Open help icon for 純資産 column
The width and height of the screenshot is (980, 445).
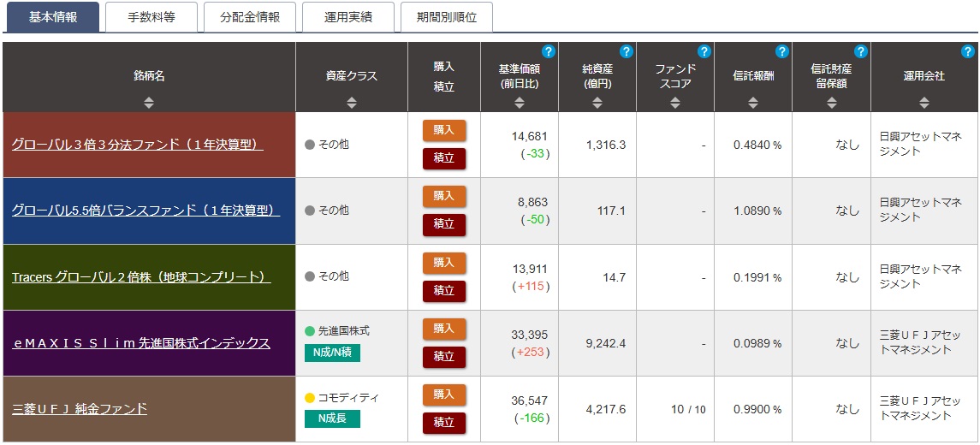coord(627,52)
